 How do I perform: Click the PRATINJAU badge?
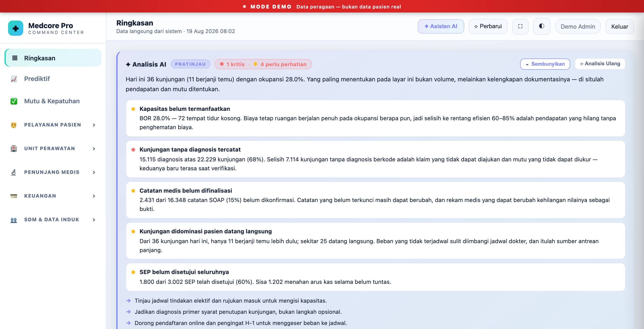(x=190, y=64)
